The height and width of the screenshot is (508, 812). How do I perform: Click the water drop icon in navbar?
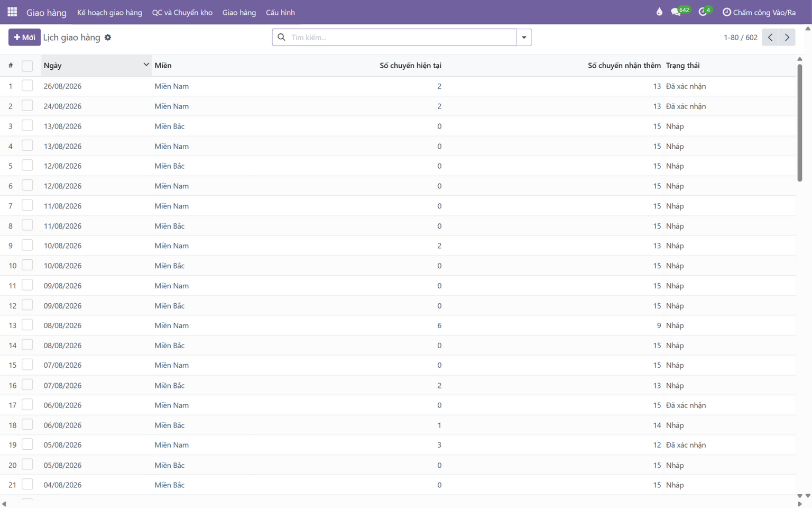pos(659,12)
